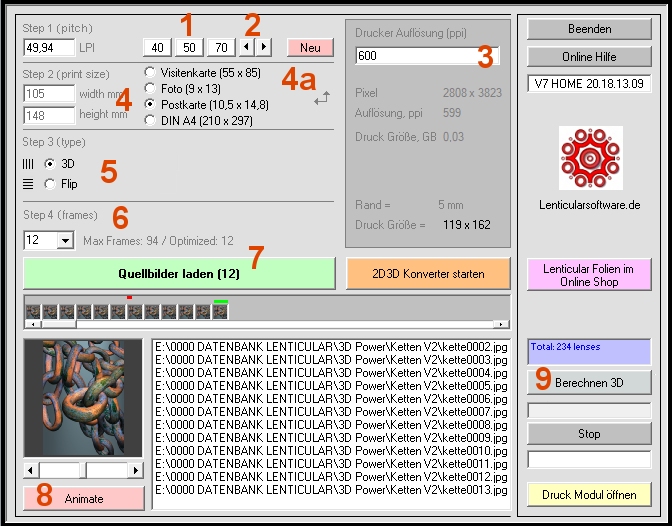Click the swap width/height orientation icon
672x526 pixels.
pos(321,99)
